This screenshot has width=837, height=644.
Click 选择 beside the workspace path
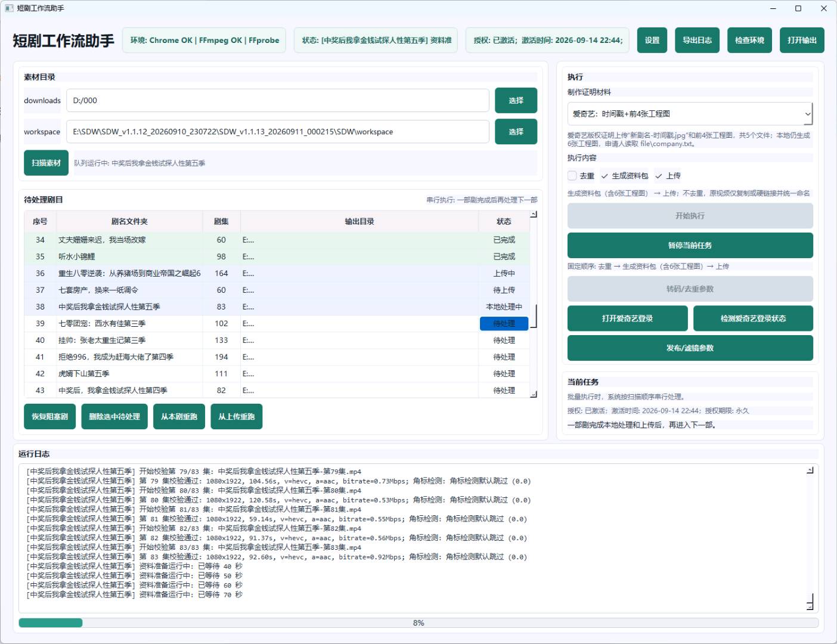(x=516, y=132)
